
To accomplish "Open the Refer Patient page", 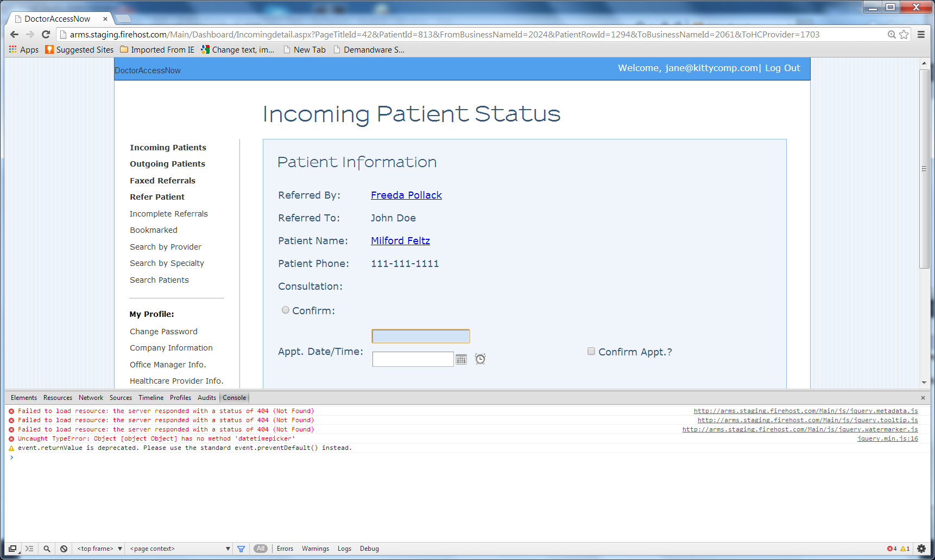I will (x=157, y=197).
